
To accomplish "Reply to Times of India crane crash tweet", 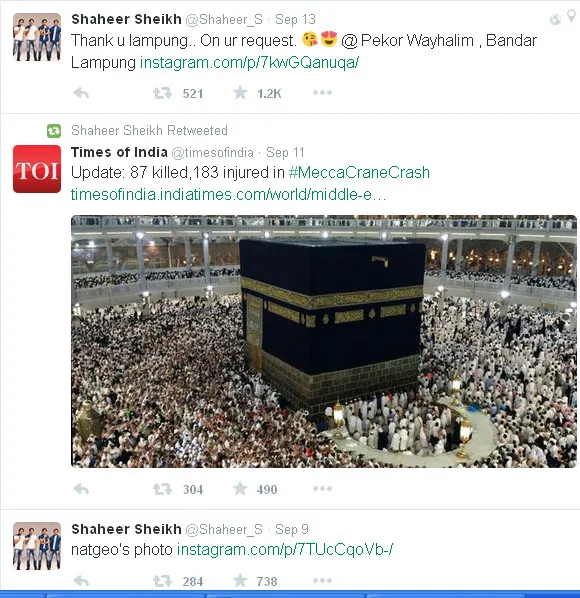I will click(81, 489).
